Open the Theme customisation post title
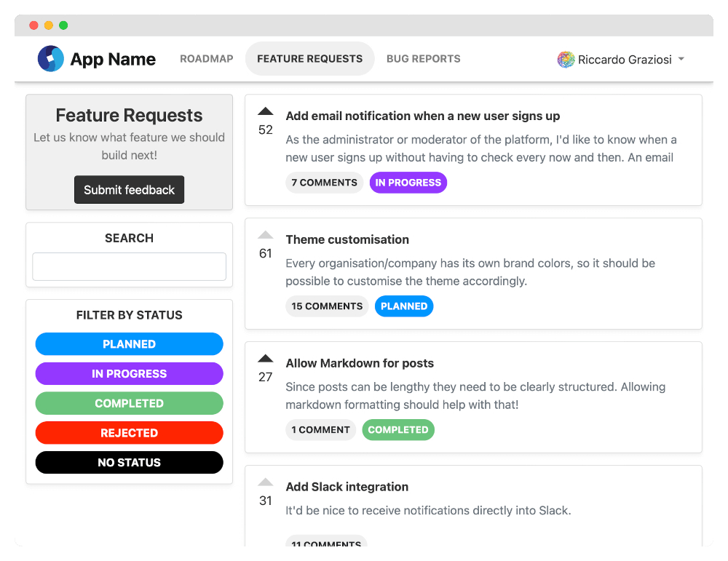The width and height of the screenshot is (728, 561). click(347, 239)
